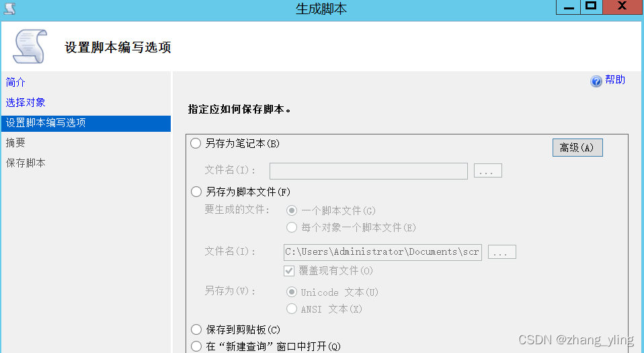Click the notebook file name input field
This screenshot has width=644, height=353.
pyautogui.click(x=368, y=171)
